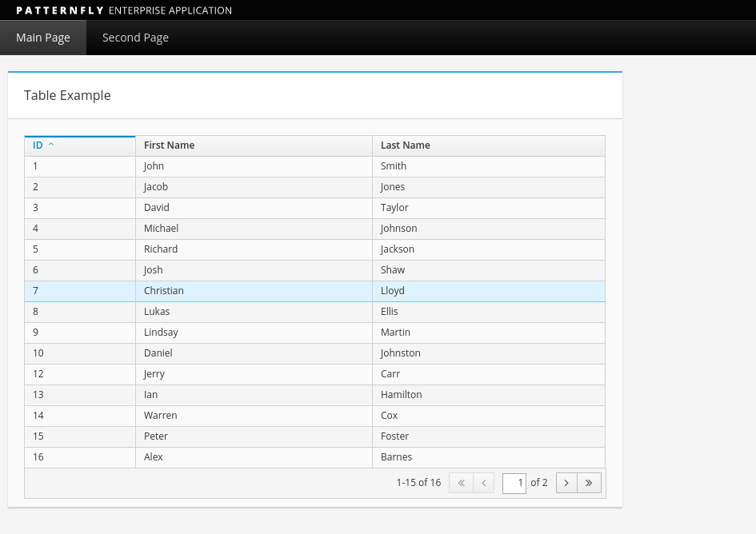The width and height of the screenshot is (756, 534).
Task: Toggle ID column ascending sort arrow
Action: click(50, 145)
